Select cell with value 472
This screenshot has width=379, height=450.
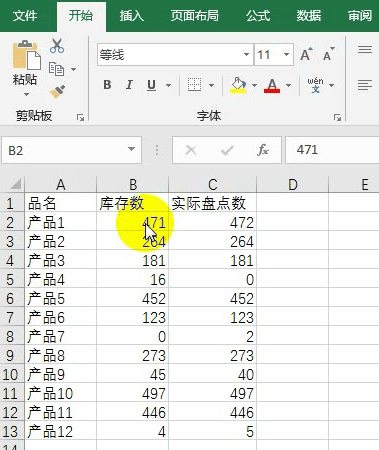coord(213,223)
